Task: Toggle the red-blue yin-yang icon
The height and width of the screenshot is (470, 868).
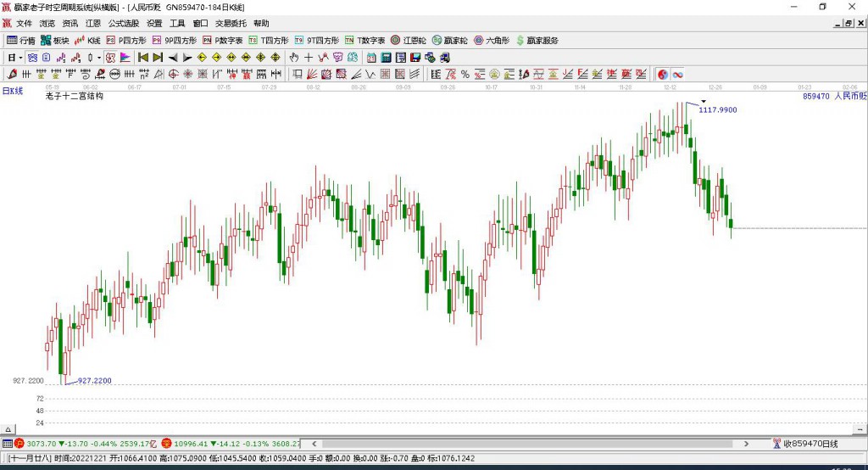Action: tap(663, 75)
